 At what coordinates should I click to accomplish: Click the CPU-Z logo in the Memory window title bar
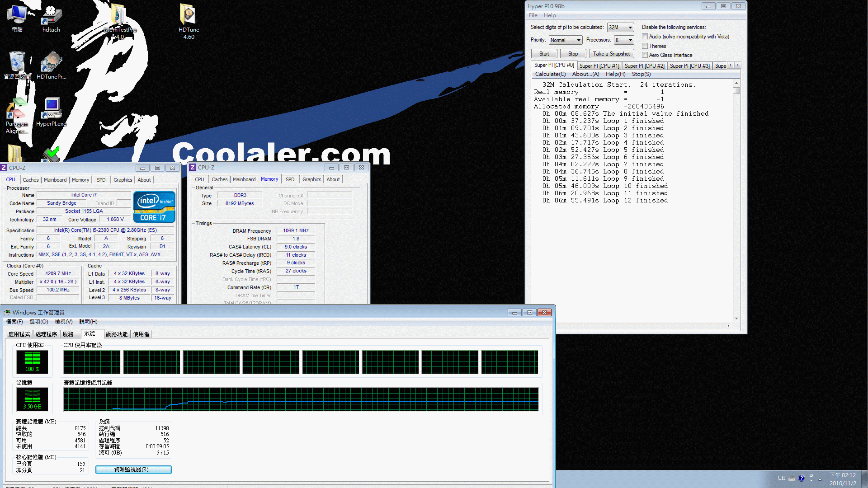(193, 167)
